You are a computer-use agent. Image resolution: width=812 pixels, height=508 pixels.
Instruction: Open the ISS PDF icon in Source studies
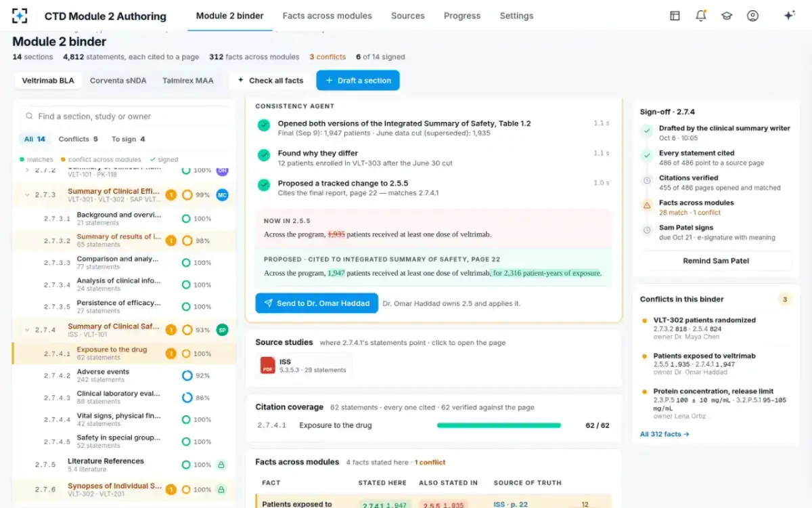268,366
